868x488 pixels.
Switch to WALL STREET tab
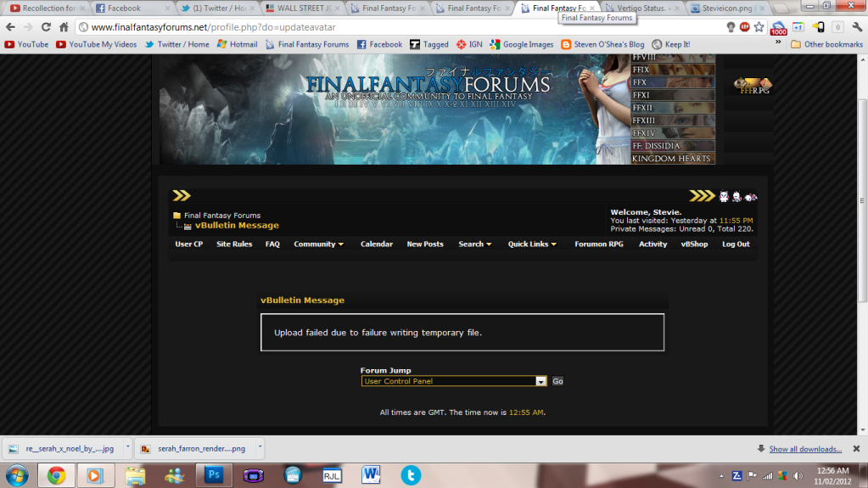[x=302, y=8]
